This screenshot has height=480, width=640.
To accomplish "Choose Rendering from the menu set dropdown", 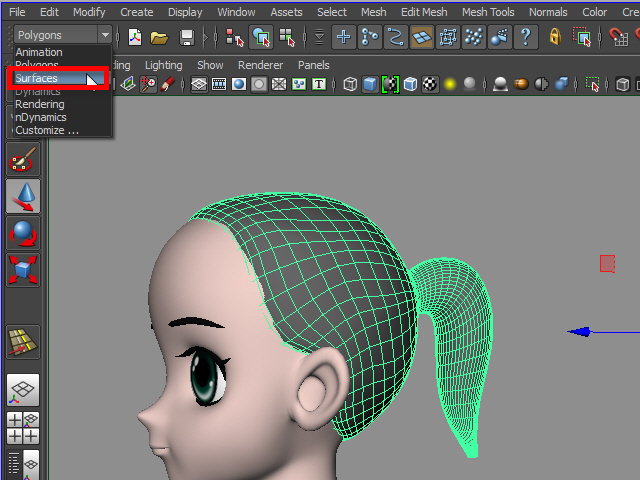I will (x=40, y=104).
